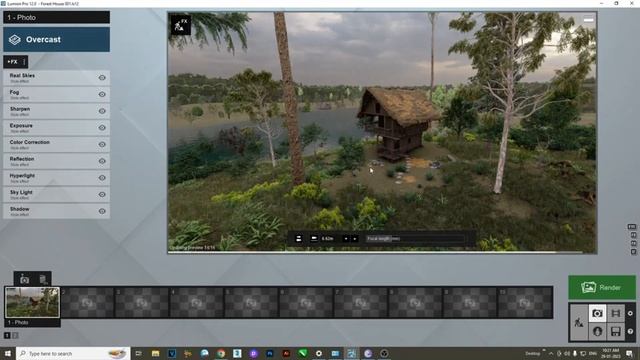Image resolution: width=640 pixels, height=360 pixels.
Task: Select empty photo slot 2
Action: (87, 302)
